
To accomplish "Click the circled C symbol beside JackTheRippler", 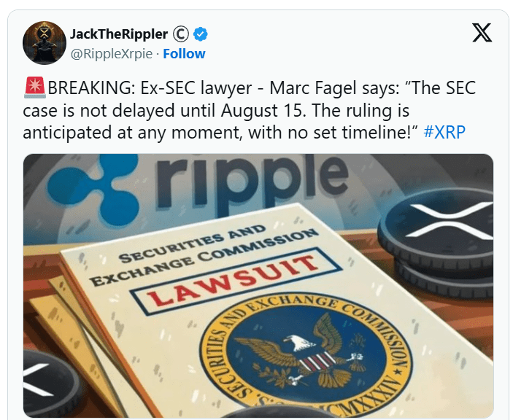I will click(x=180, y=34).
